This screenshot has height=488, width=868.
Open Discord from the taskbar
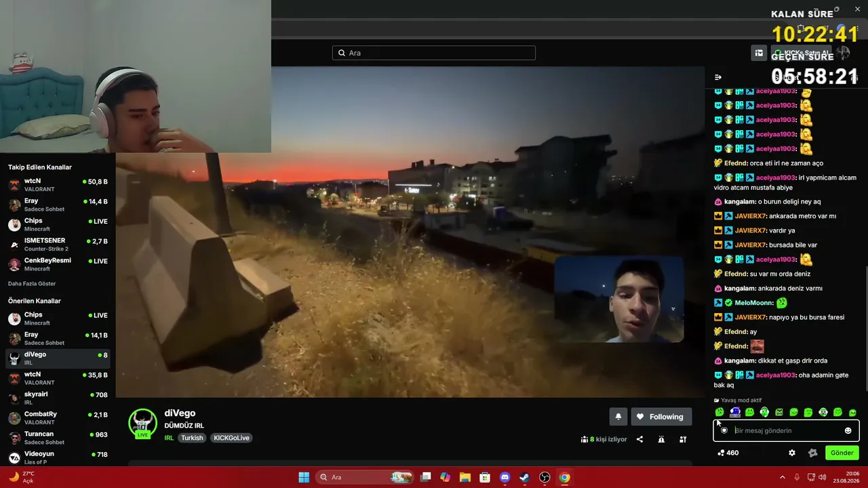pyautogui.click(x=505, y=477)
